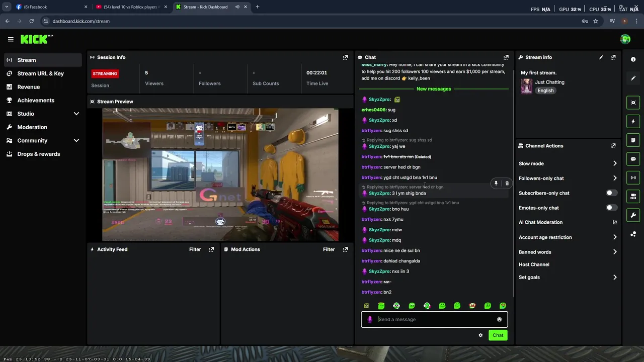Pop out the Session Info panel
Screen dimensions: 644x362
pos(345,57)
